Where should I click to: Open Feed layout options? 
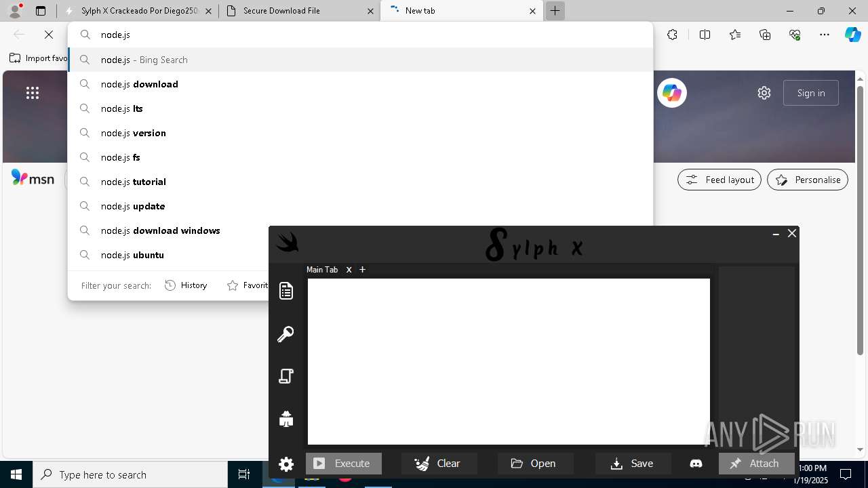(x=719, y=180)
